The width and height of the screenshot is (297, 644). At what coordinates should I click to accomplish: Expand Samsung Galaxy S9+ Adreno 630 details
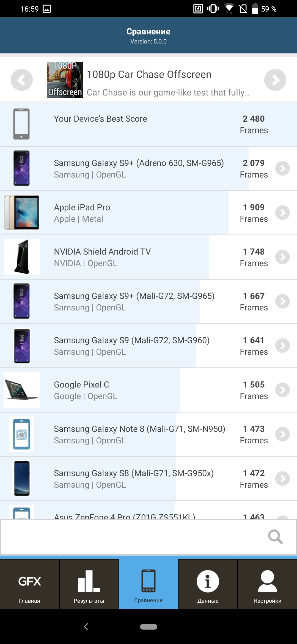283,168
